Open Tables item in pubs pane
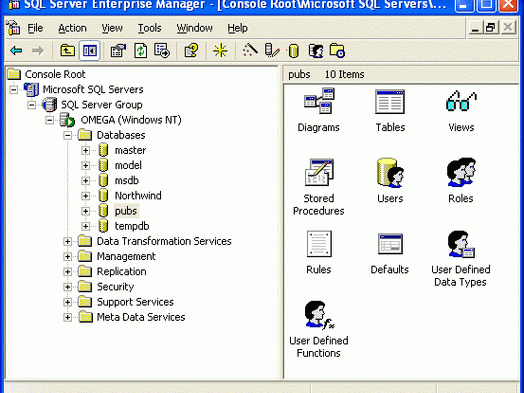 pyautogui.click(x=390, y=110)
